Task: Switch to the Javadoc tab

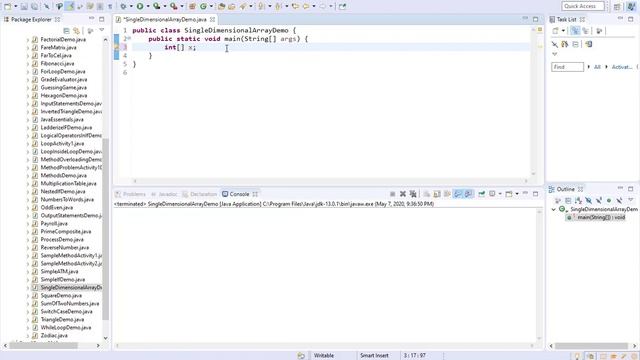Action: (x=164, y=194)
